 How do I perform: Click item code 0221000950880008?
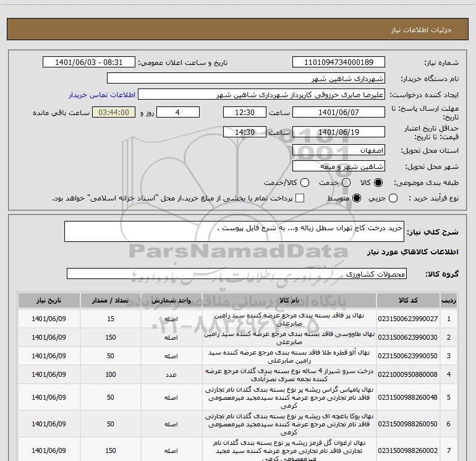click(408, 374)
